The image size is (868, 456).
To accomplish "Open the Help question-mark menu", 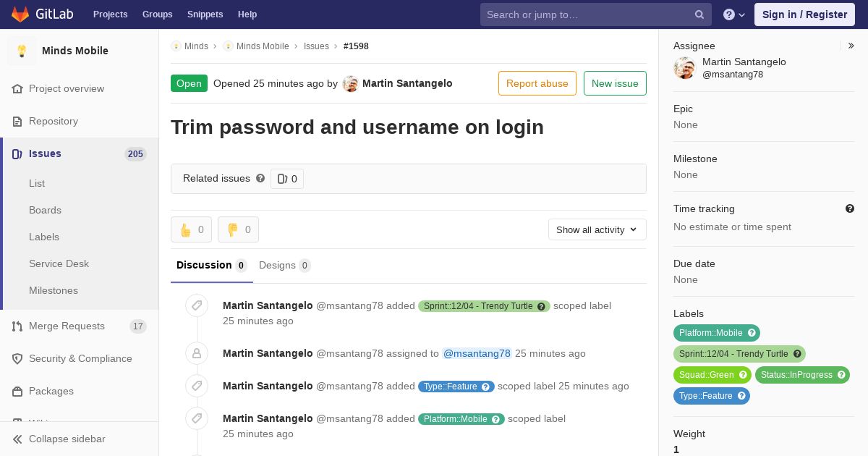I will (x=734, y=14).
